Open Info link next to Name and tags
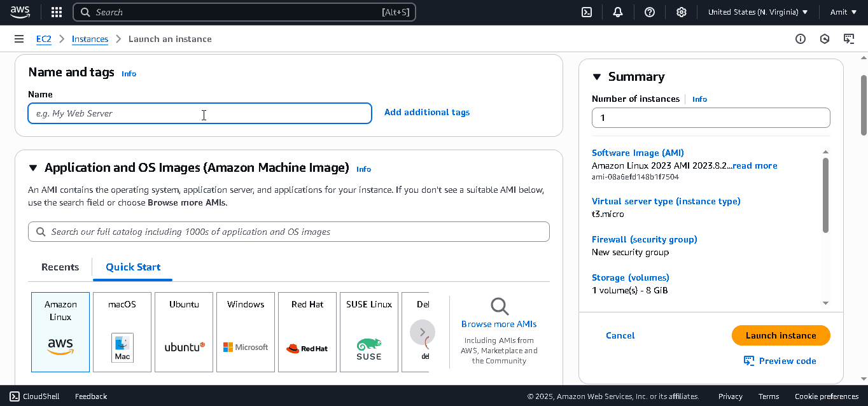868x406 pixels. tap(129, 74)
